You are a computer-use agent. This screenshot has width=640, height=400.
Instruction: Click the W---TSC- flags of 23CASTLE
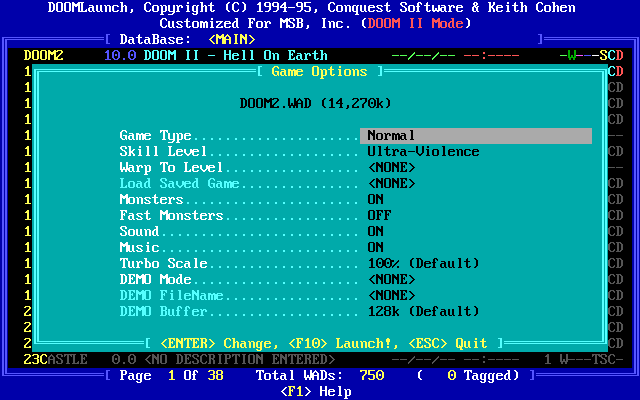(592, 359)
